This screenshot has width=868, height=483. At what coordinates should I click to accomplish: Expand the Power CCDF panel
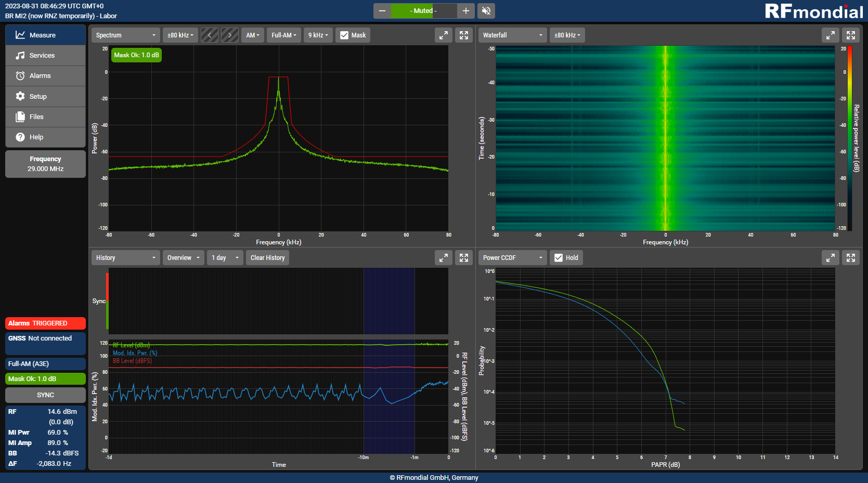point(831,258)
